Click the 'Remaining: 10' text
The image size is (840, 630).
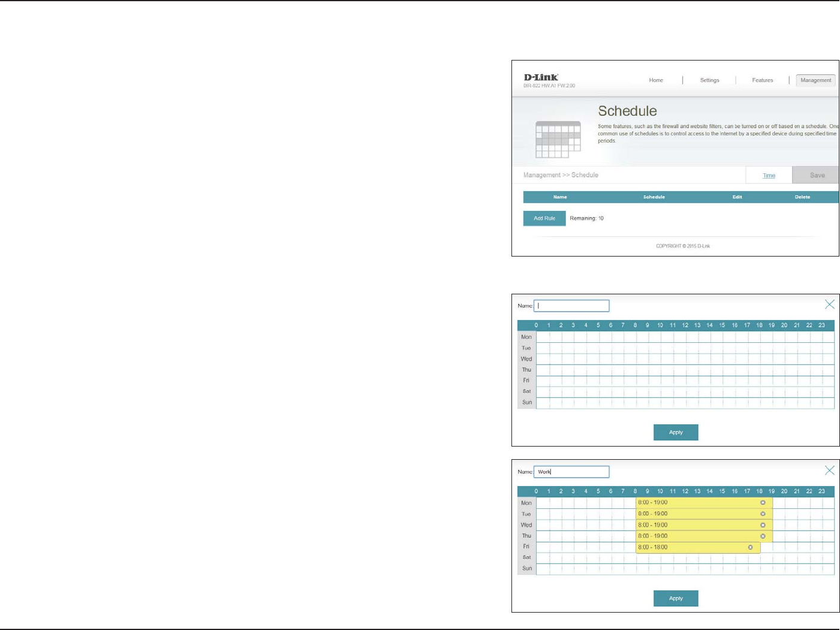coord(586,218)
